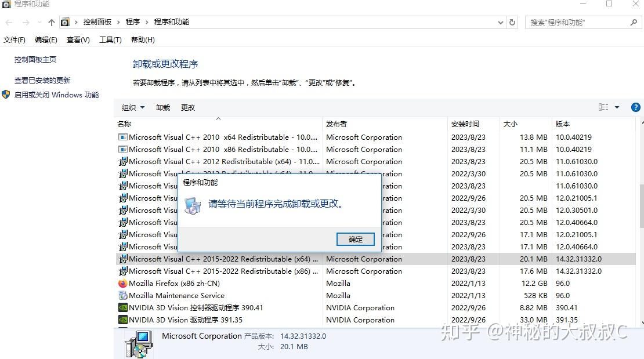
Task: Click publisher cell NVIDIA Corporation for 390.41
Action: coord(360,307)
